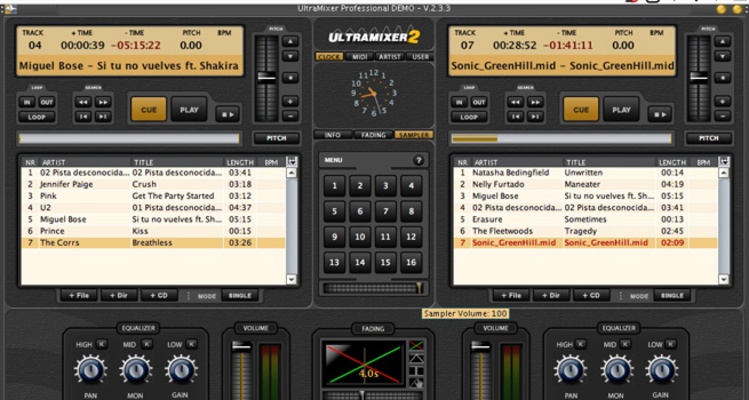This screenshot has height=400, width=749.
Task: Set loop IN point on left deck
Action: coord(27,102)
